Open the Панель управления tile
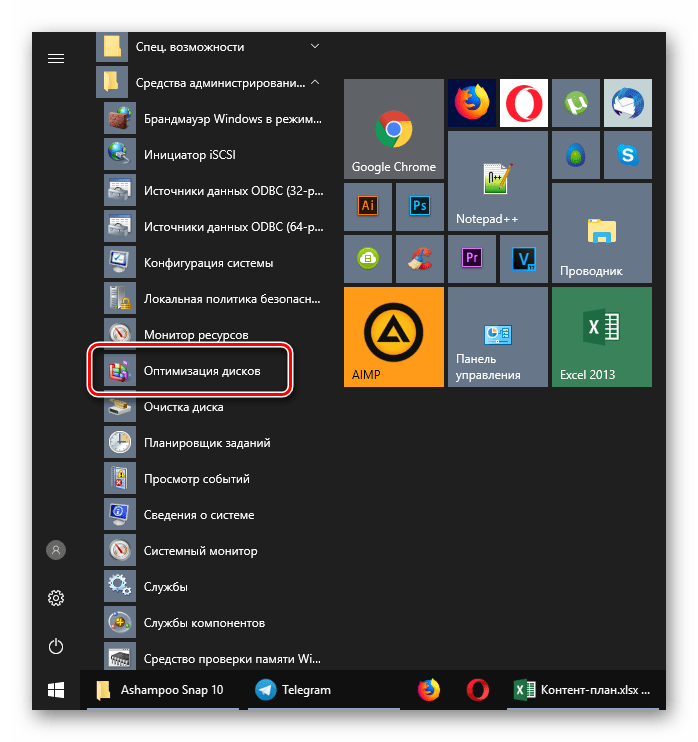Screen dimensions: 698x742 pos(498,337)
